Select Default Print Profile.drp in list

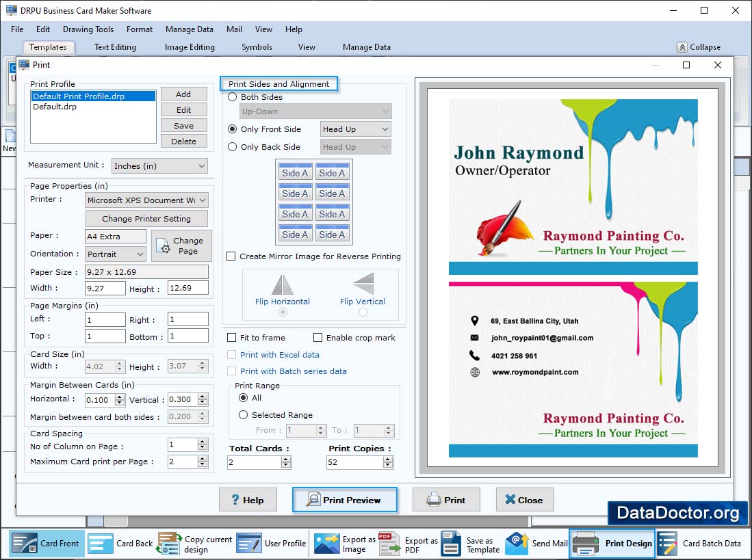[x=94, y=96]
